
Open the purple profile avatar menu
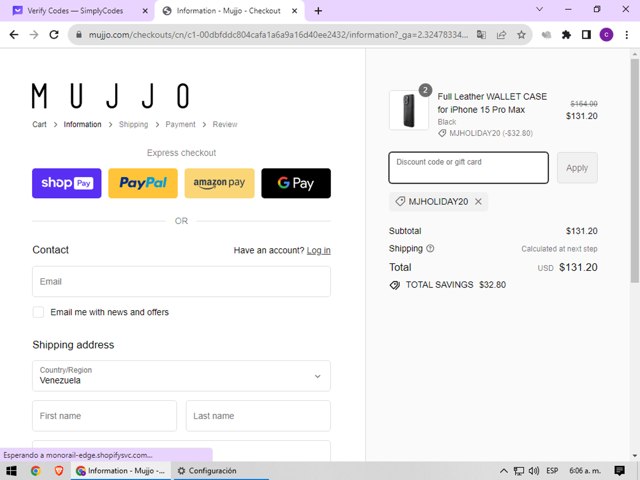click(606, 35)
